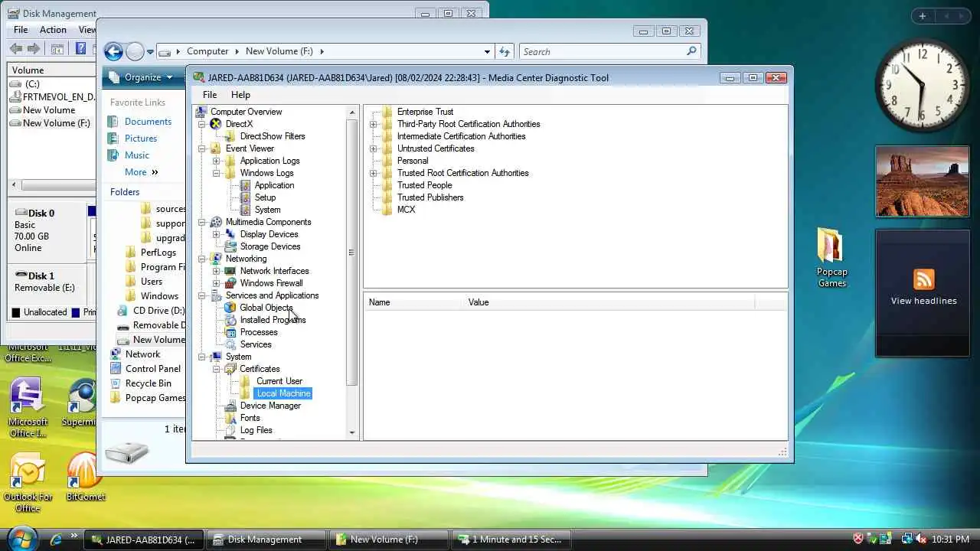The width and height of the screenshot is (980, 551).
Task: Click More favorite links in Explorer
Action: tap(142, 172)
